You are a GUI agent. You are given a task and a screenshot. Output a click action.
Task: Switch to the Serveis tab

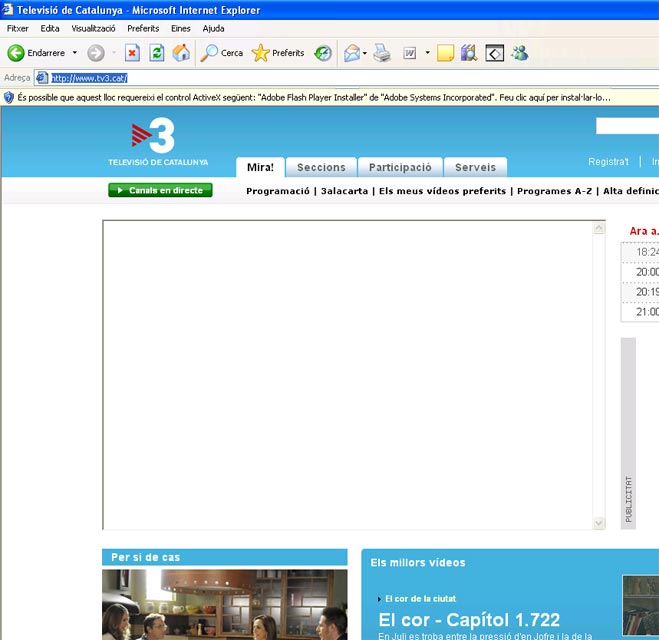[x=475, y=167]
